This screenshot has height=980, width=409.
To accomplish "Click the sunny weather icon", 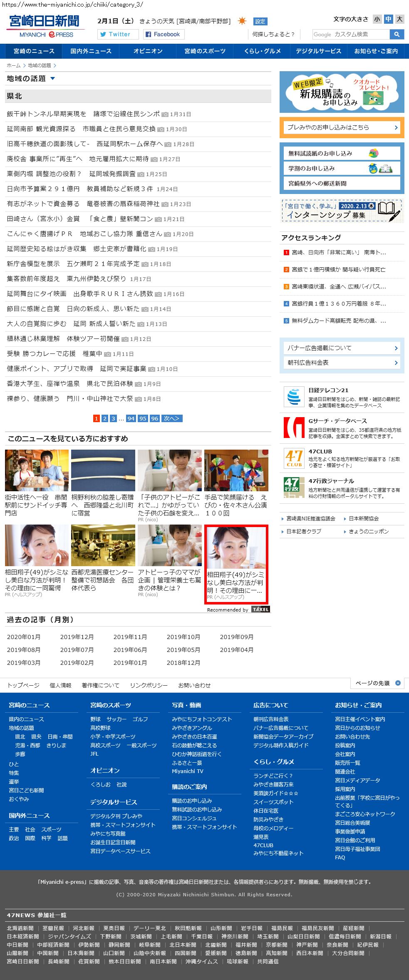I will (x=242, y=21).
